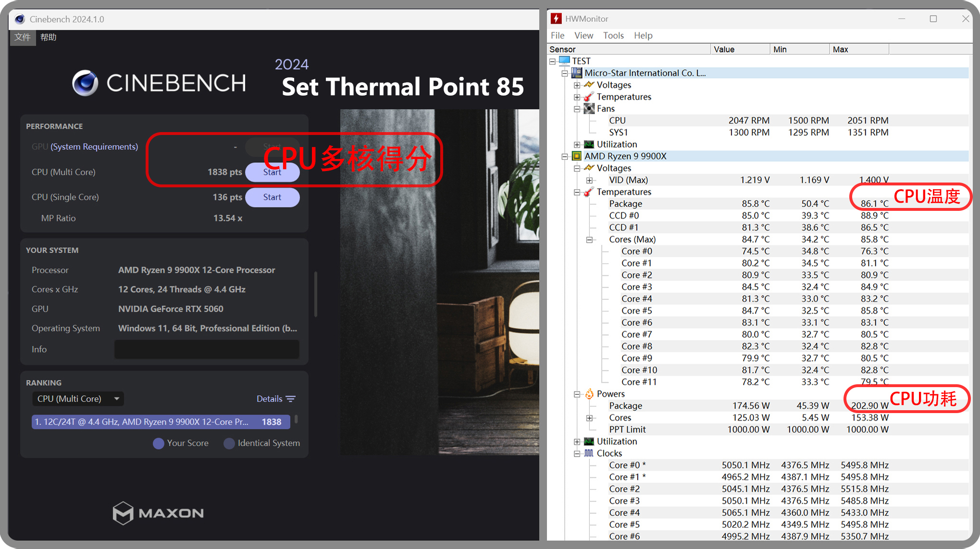Click the Cinebench title bar logo icon
Viewport: 980px width, 549px height.
point(20,19)
